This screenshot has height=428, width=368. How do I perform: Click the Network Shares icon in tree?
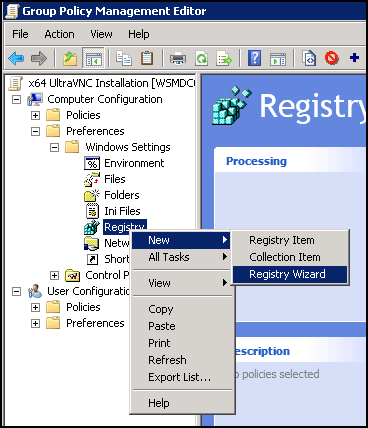coord(92,243)
